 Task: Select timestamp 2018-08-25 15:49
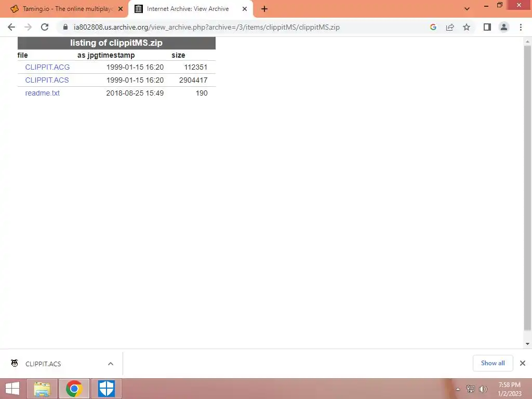tap(135, 93)
